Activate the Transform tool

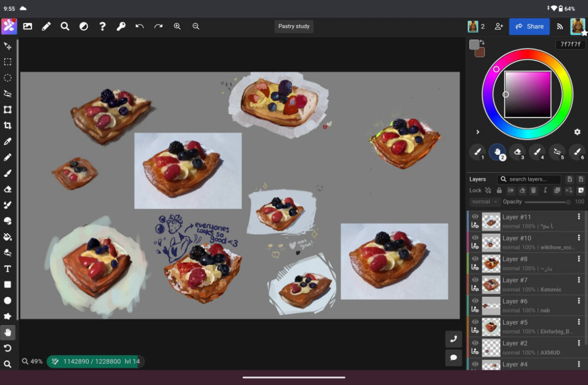[8, 109]
